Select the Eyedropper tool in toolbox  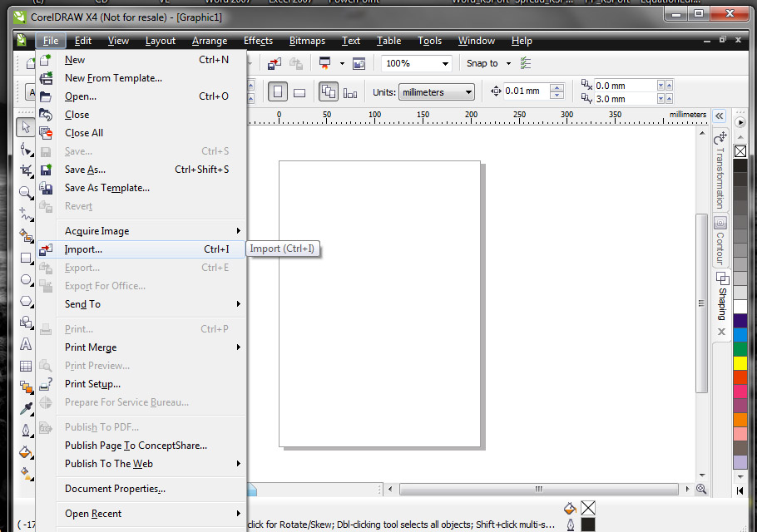pos(26,408)
